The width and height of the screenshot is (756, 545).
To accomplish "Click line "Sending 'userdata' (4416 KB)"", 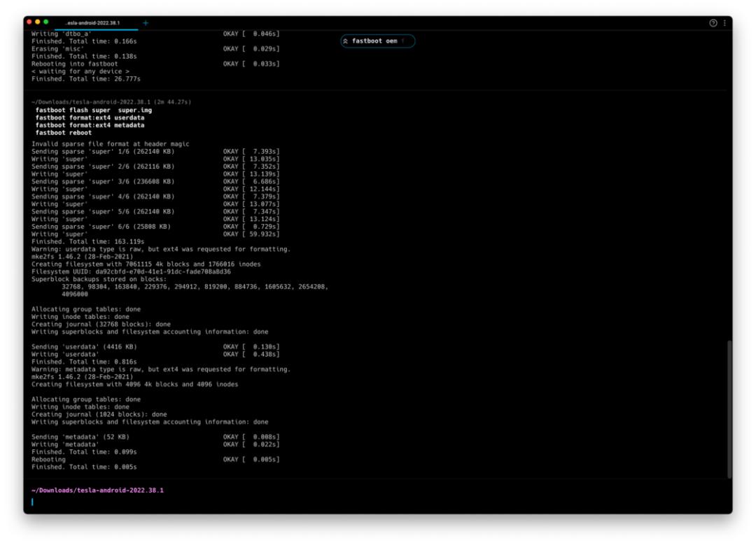I will click(85, 346).
